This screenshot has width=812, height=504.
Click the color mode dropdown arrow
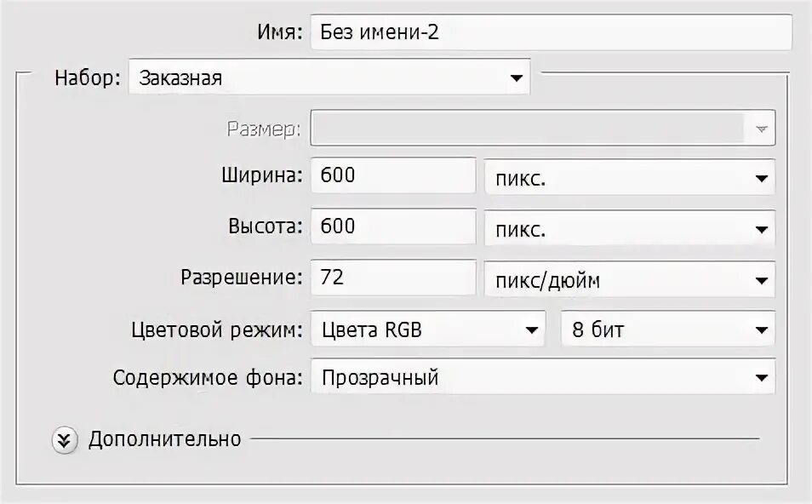[531, 329]
